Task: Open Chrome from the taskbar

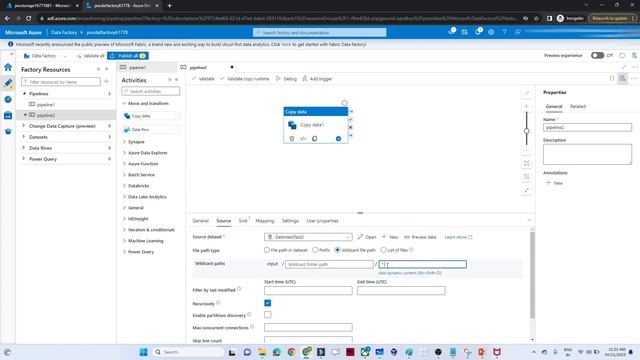Action: tap(291, 352)
